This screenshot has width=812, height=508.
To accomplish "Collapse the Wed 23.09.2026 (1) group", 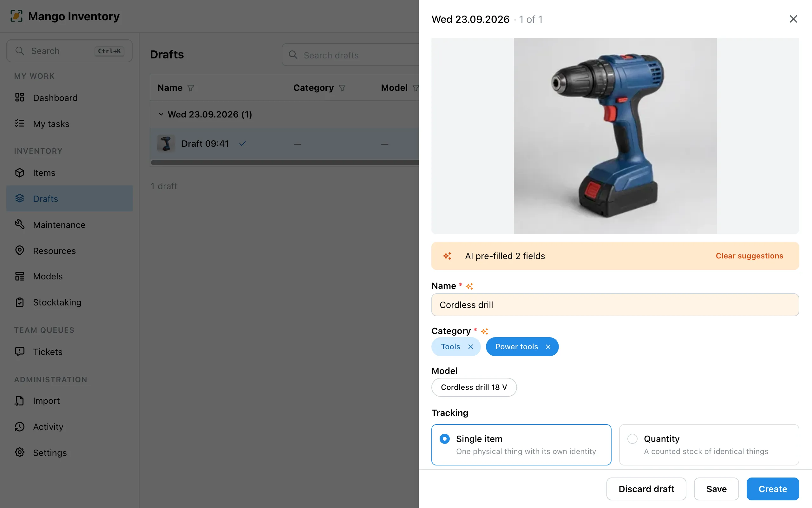I will [x=161, y=114].
